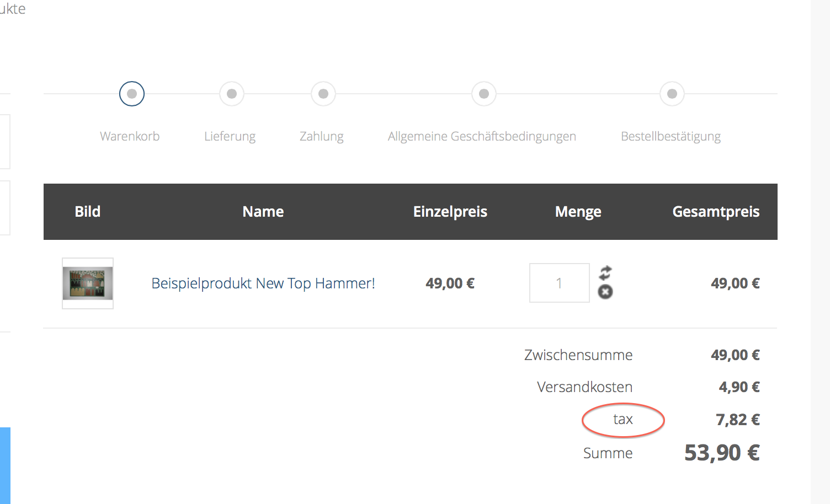This screenshot has height=504, width=830.
Task: Open the Zahlung step label
Action: (322, 136)
